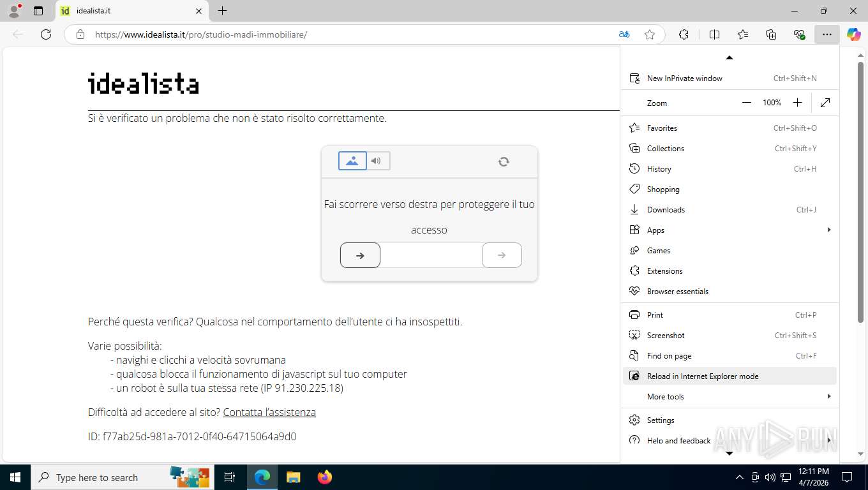Choose Screenshot from the menu

[x=729, y=336]
